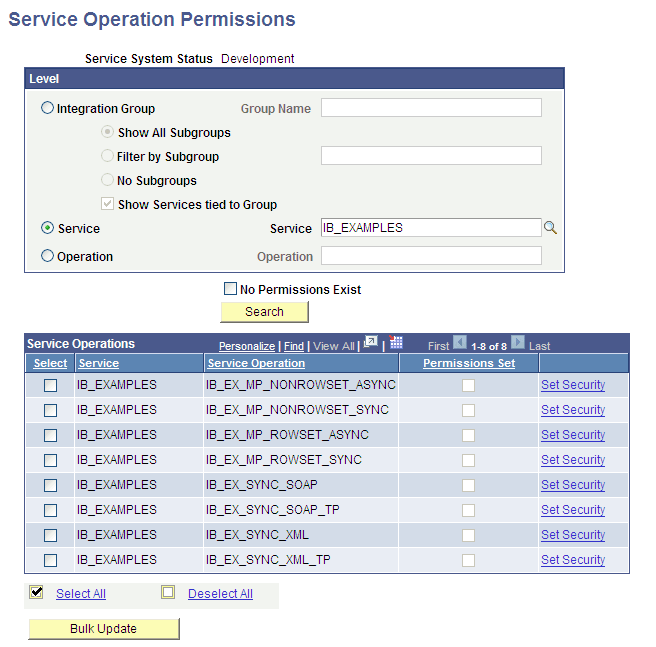This screenshot has width=656, height=647.
Task: Select the Service radio button
Action: pyautogui.click(x=47, y=228)
